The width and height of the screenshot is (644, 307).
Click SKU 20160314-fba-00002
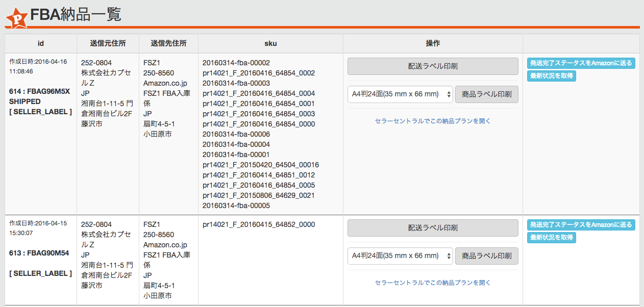[236, 63]
